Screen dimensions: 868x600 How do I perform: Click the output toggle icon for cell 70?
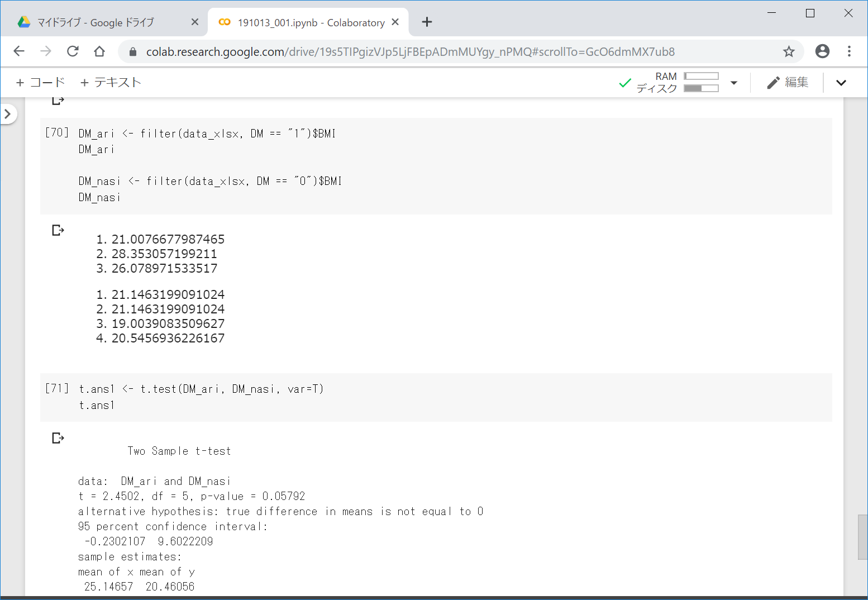point(58,230)
